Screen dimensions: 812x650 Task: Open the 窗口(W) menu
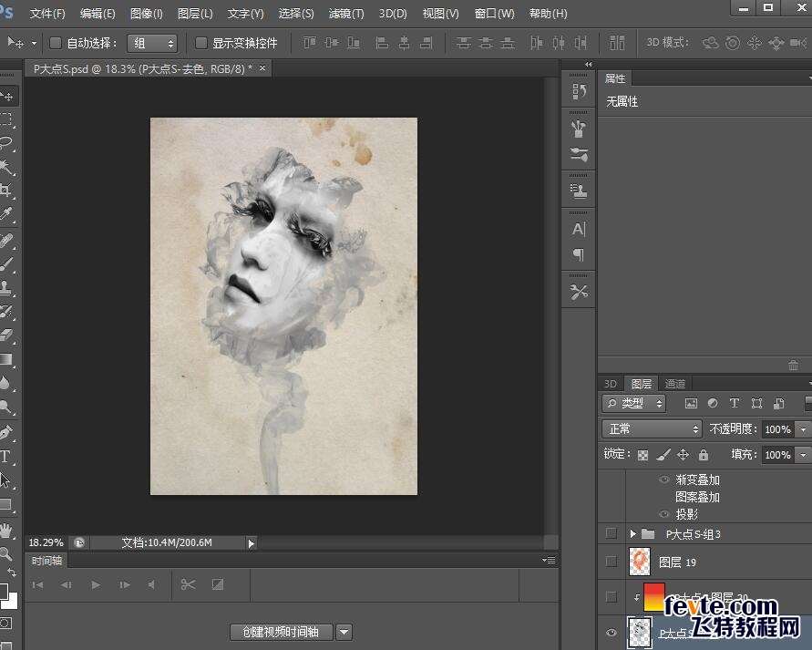(495, 14)
